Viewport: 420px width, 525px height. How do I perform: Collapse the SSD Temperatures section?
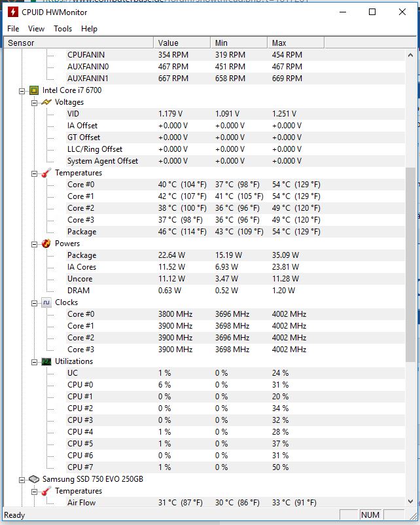point(34,492)
